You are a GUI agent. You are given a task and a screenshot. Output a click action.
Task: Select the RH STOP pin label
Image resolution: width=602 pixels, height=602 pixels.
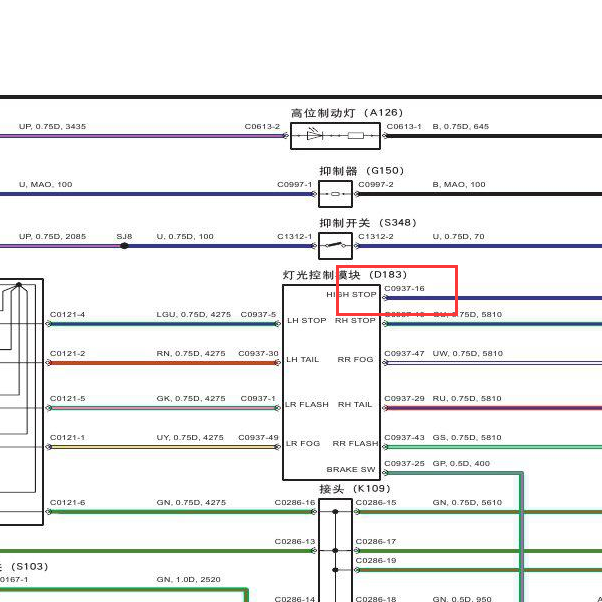click(355, 320)
